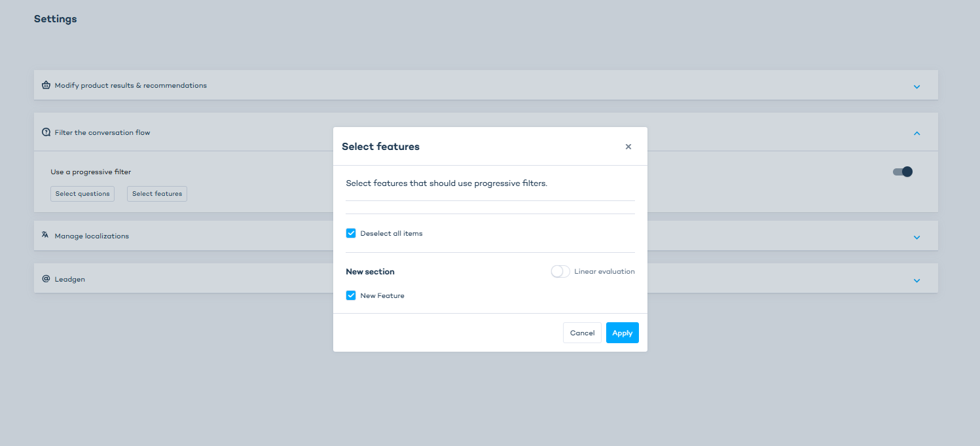Click the Leadgen section title text
Viewport: 980px width, 446px height.
pos(70,279)
